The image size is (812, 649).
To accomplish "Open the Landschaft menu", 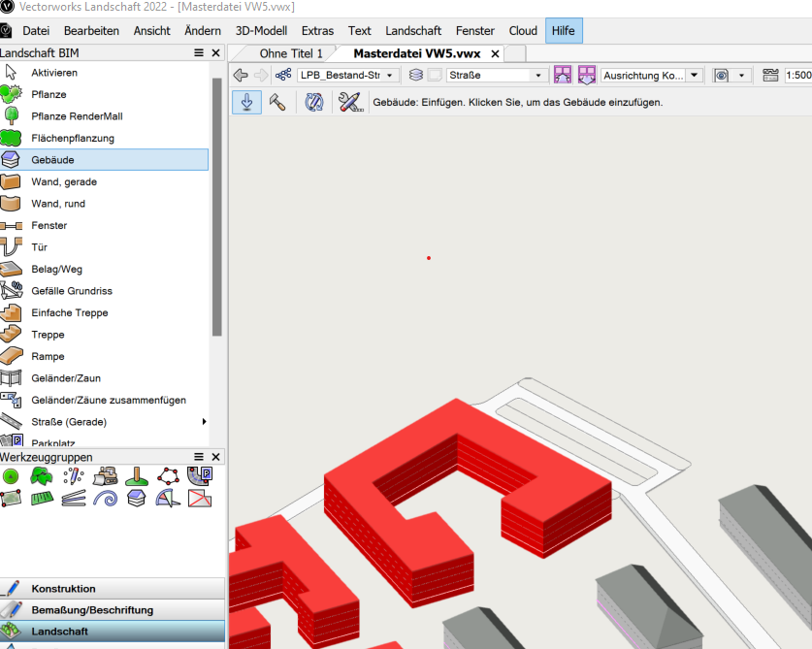I will click(412, 30).
